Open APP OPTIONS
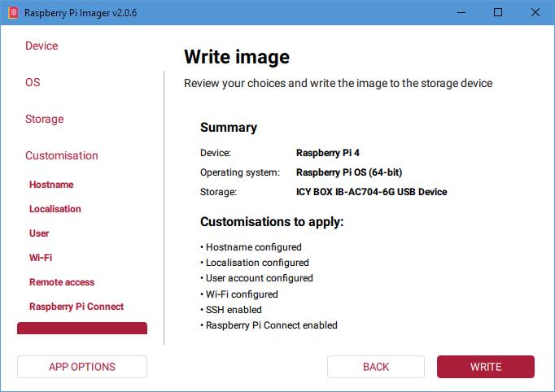Image resolution: width=555 pixels, height=392 pixels. pos(82,367)
